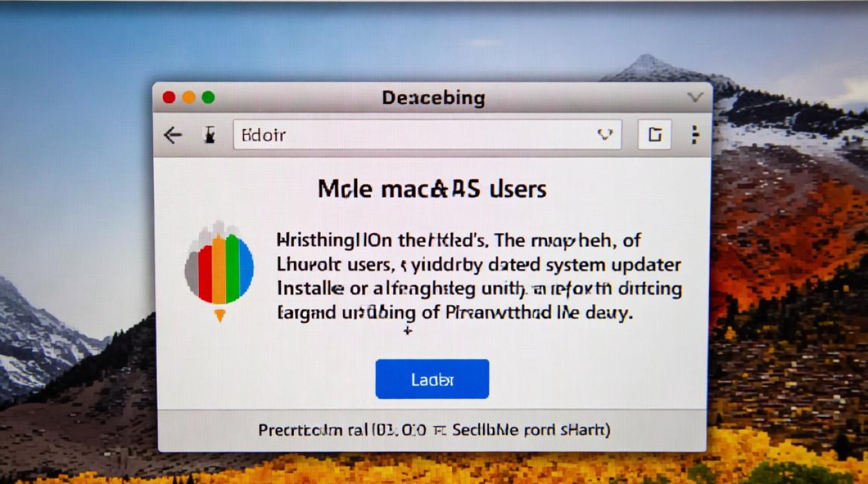Click the window title "Deacebing"
The height and width of the screenshot is (484, 868).
[433, 98]
